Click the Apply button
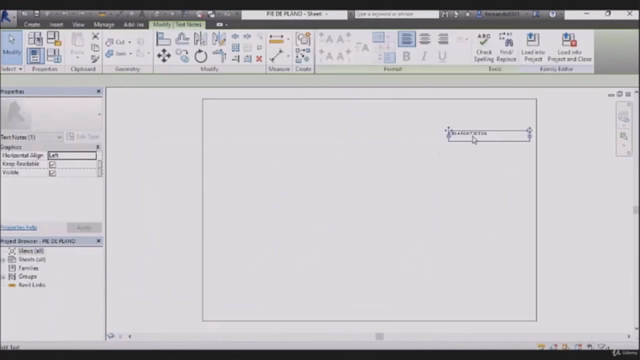The width and height of the screenshot is (640, 360). 84,227
